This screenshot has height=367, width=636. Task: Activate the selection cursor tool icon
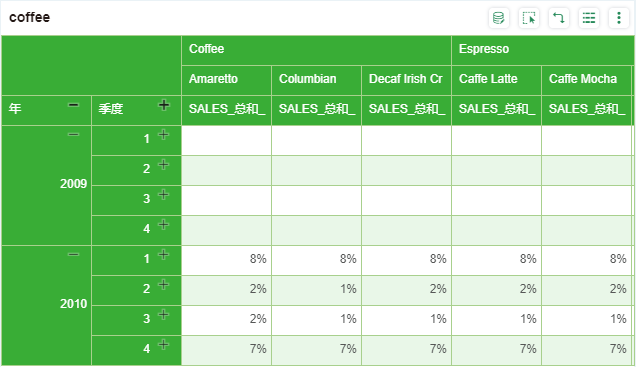click(x=529, y=18)
